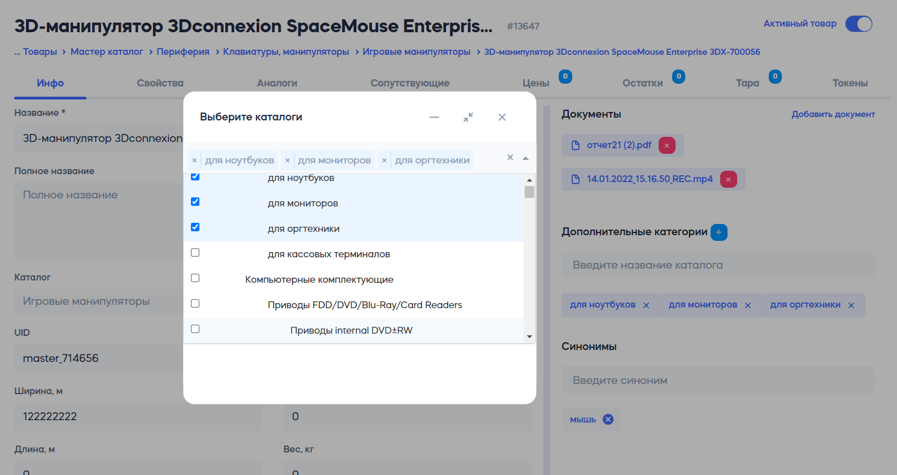
Task: Collapse the catalog dialog with shrink arrows
Action: [468, 117]
